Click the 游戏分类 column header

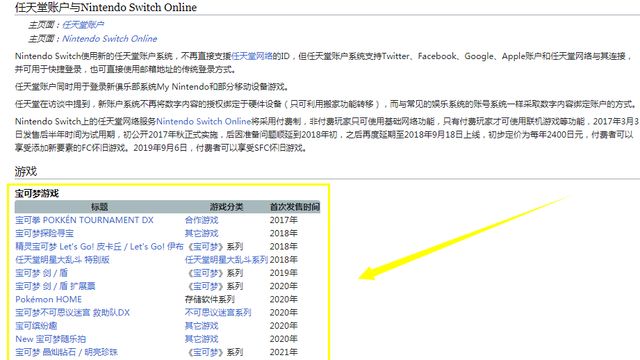227,207
